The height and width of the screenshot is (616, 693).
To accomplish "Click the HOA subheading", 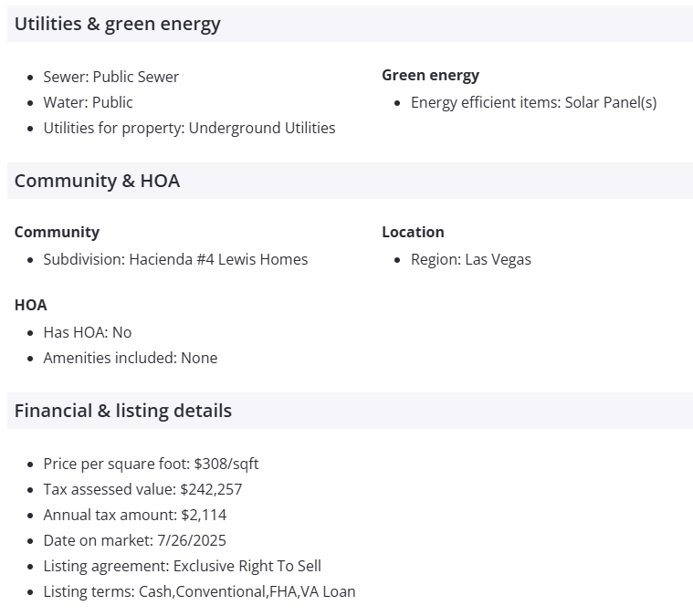I will [x=30, y=305].
